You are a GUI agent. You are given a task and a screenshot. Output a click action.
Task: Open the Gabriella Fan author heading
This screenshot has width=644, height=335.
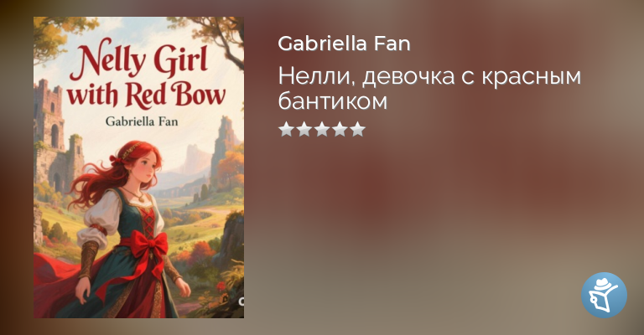click(344, 44)
